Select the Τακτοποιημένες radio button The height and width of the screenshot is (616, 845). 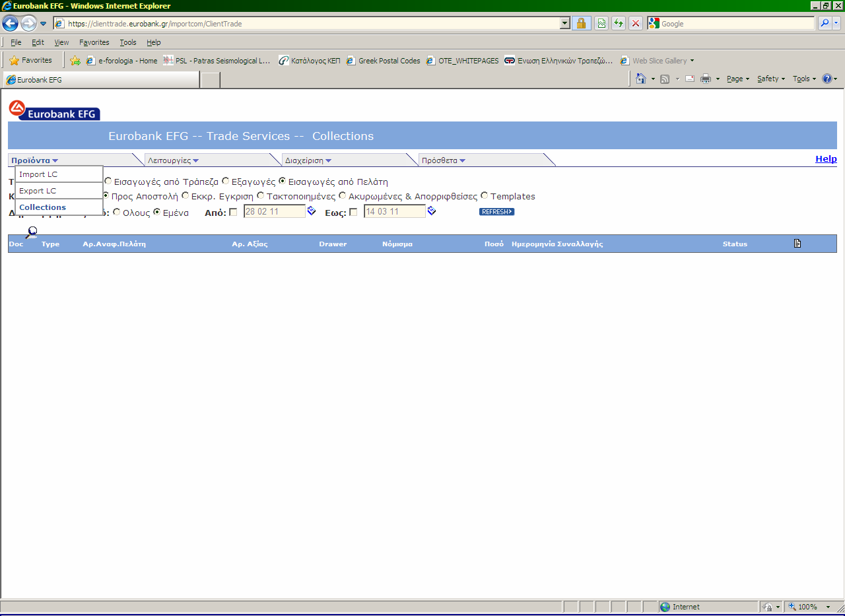click(x=261, y=196)
